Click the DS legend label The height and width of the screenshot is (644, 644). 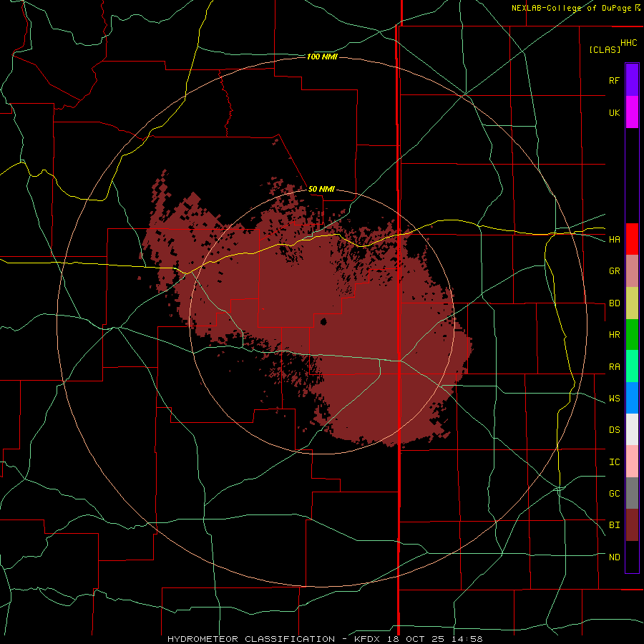[x=614, y=430]
